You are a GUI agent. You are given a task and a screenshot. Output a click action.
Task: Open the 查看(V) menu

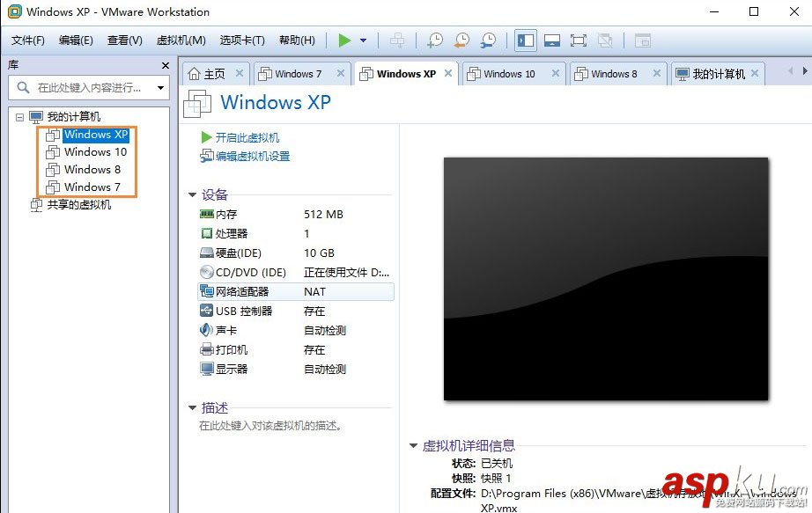(x=125, y=40)
